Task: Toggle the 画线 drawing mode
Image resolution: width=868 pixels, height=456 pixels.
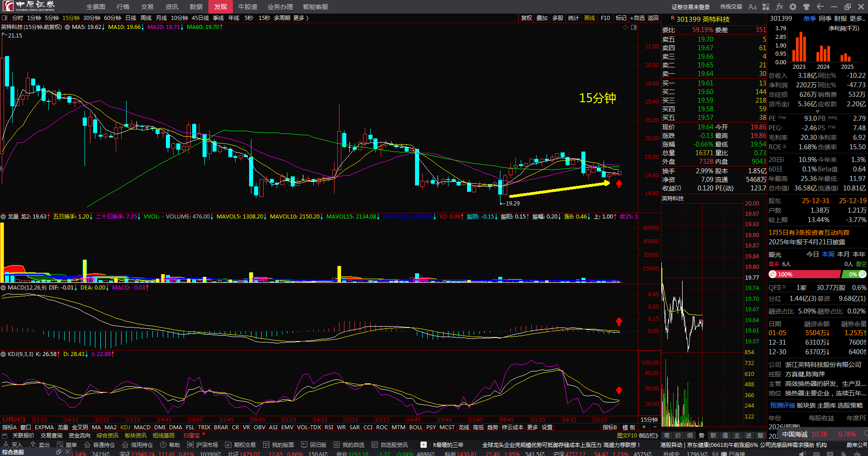Action: point(590,18)
